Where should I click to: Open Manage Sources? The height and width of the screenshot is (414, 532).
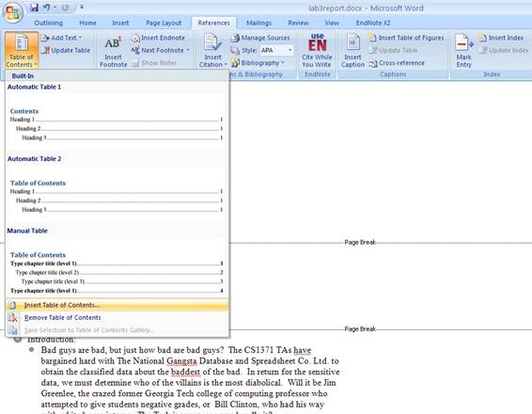[x=260, y=38]
